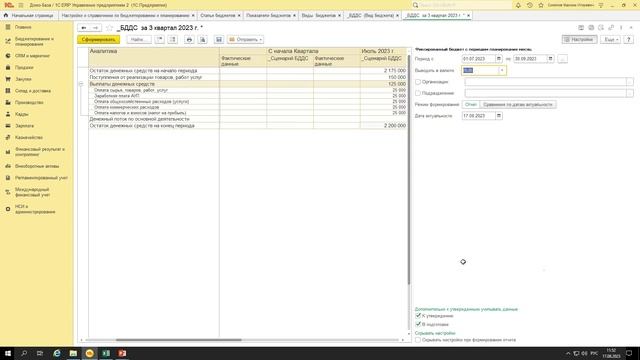Click the print icon in report toolbar
This screenshot has width=640, height=360.
(189, 40)
